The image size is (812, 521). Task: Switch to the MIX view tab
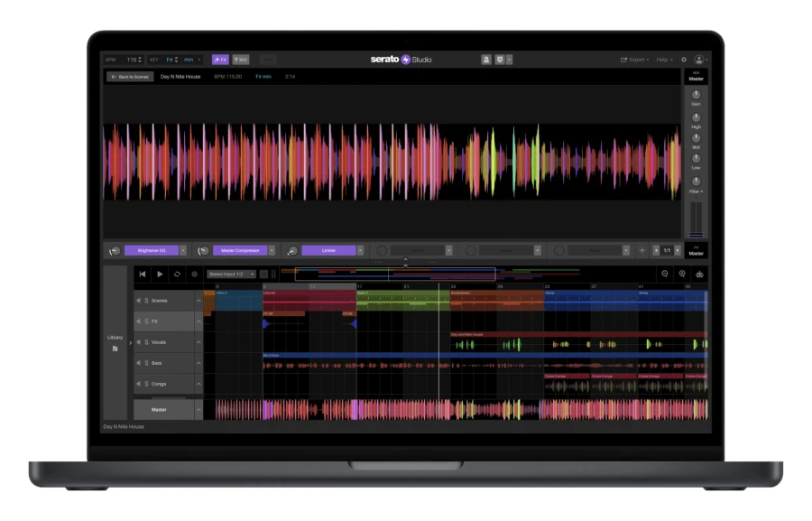(241, 60)
